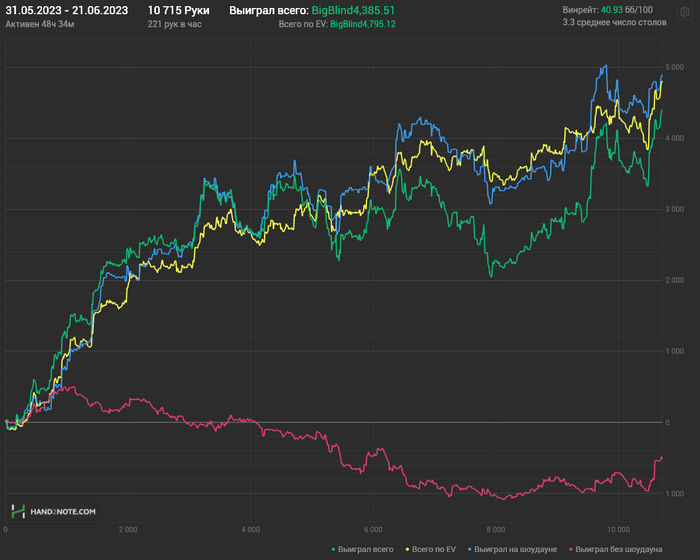Screen dimensions: 700x560
Task: Toggle the blue 'Выиграл на шоудауне' legend dot
Action: click(x=470, y=549)
